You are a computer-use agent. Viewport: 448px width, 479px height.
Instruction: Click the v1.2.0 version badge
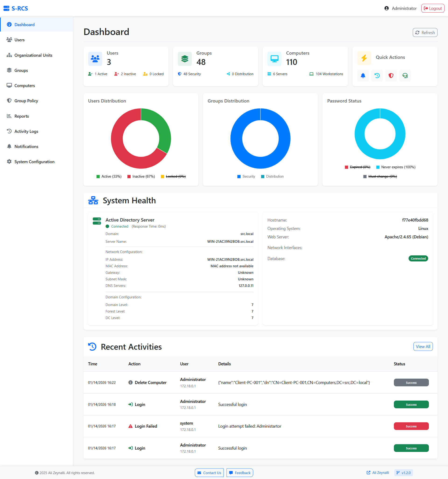click(403, 473)
